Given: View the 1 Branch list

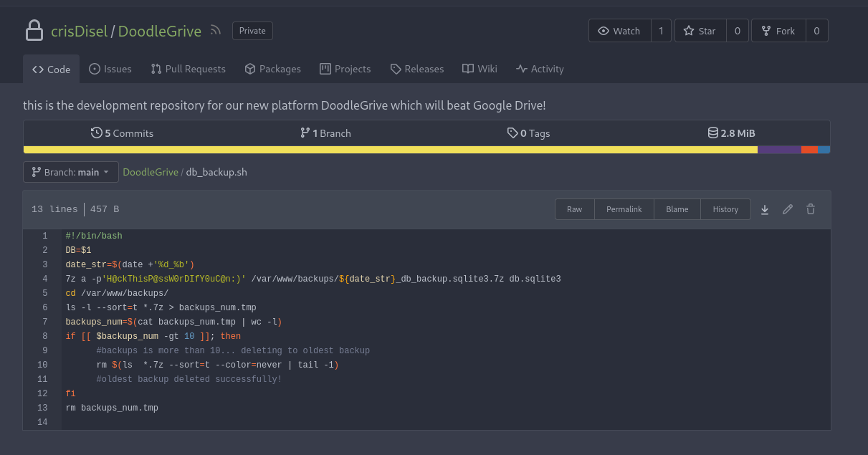Looking at the screenshot, I should coord(325,133).
